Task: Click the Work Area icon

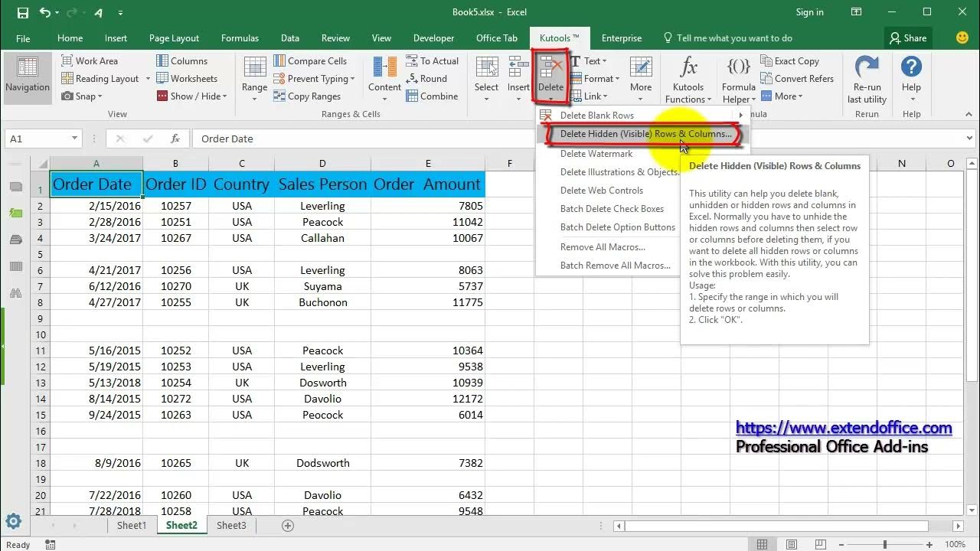Action: (67, 61)
